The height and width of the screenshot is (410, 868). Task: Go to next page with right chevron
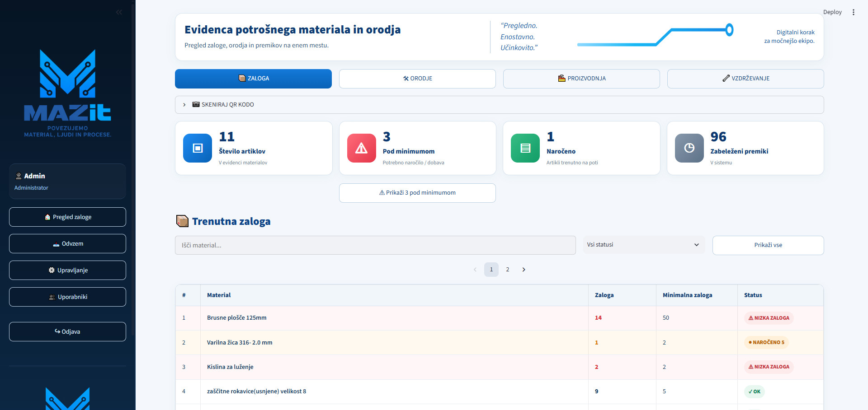(x=524, y=270)
